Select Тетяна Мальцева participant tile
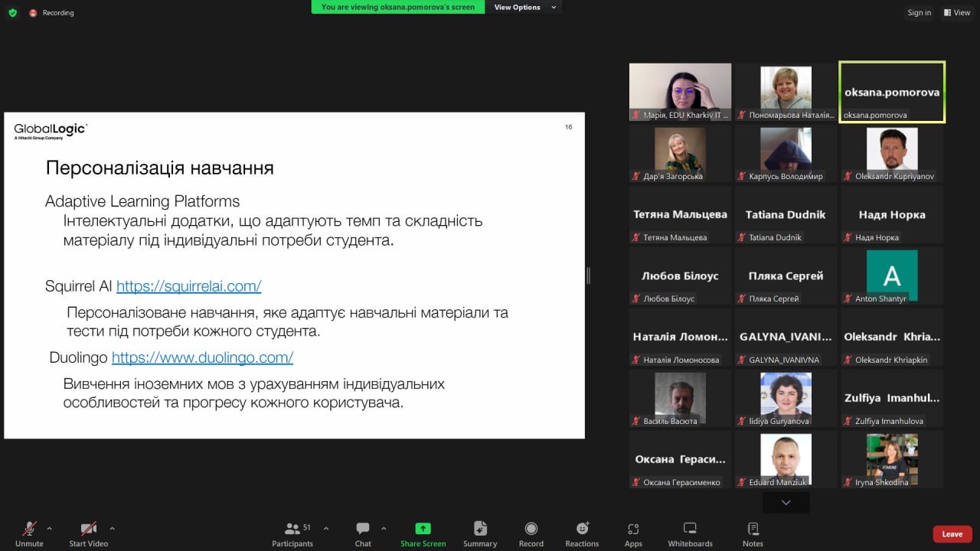980x551 pixels. click(680, 214)
